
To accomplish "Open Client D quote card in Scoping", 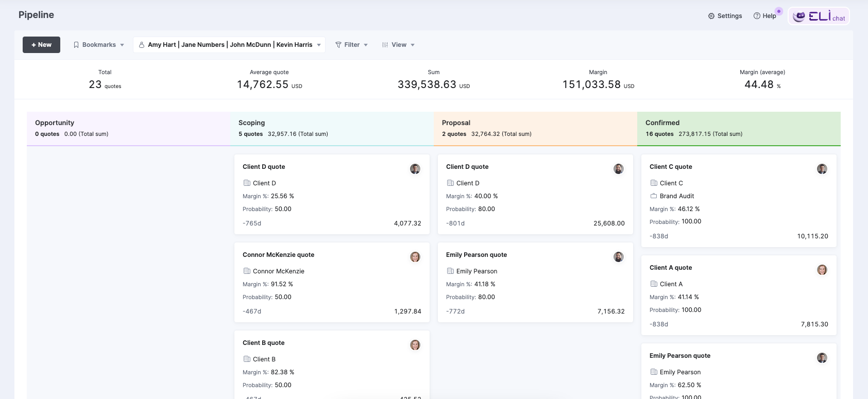I will (332, 194).
